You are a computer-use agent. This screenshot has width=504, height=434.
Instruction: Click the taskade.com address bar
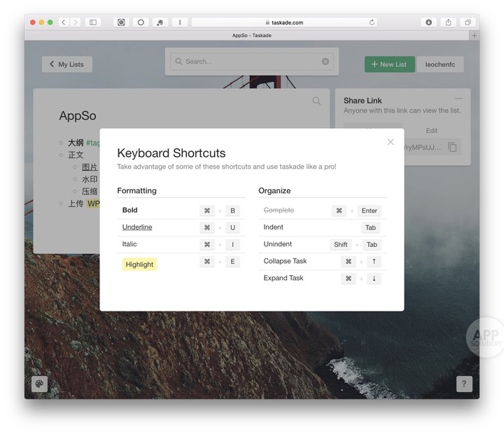click(x=284, y=22)
